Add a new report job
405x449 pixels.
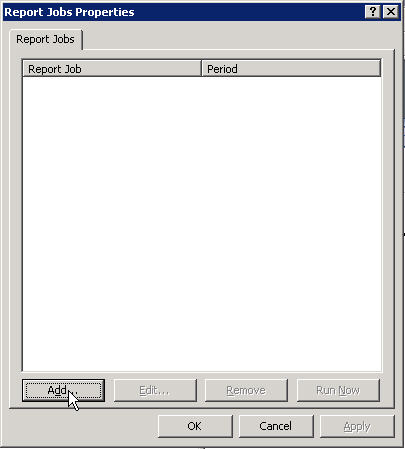tap(63, 390)
